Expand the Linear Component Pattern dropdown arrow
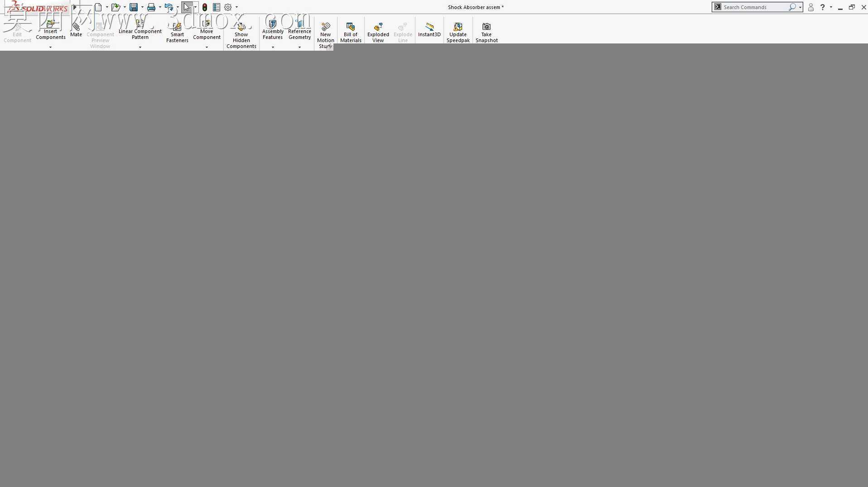This screenshot has height=487, width=868. click(140, 47)
